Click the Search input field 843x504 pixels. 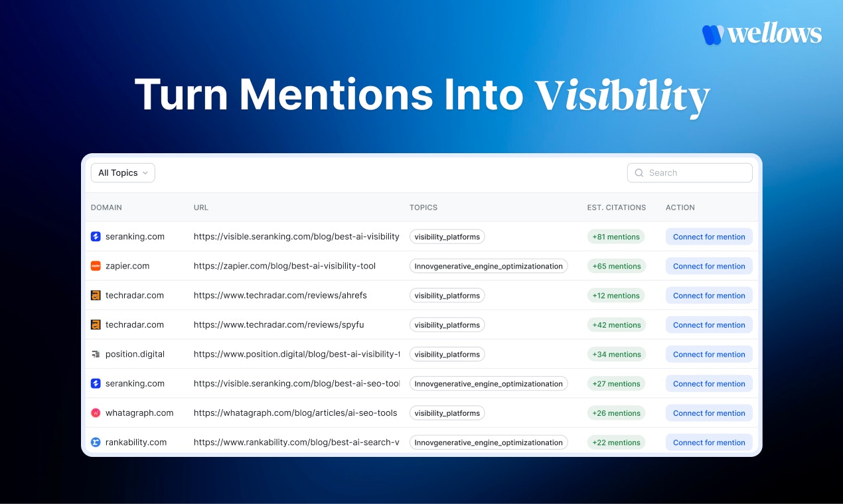point(690,173)
